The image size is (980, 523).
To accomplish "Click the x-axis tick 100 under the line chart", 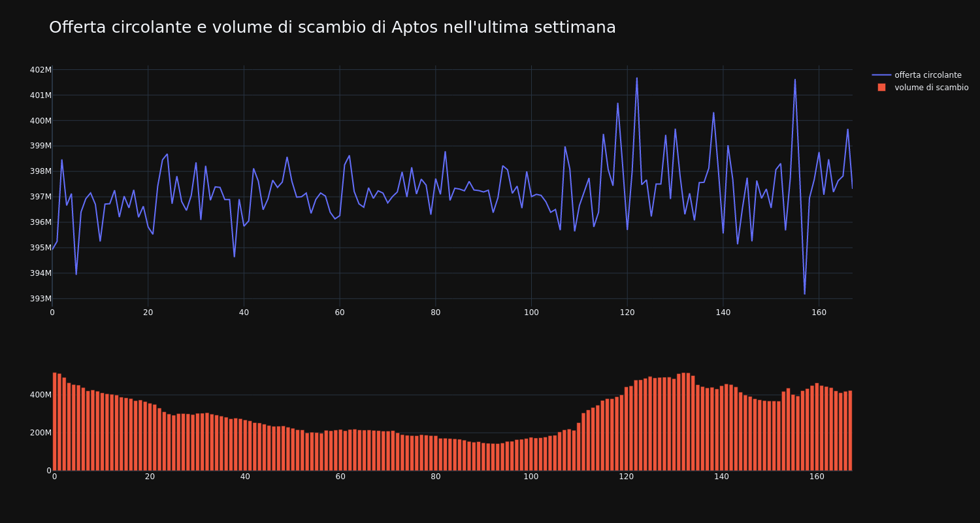I will coord(531,312).
